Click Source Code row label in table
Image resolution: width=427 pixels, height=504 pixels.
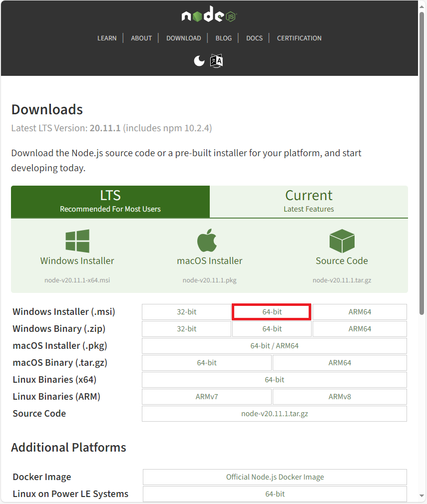39,414
